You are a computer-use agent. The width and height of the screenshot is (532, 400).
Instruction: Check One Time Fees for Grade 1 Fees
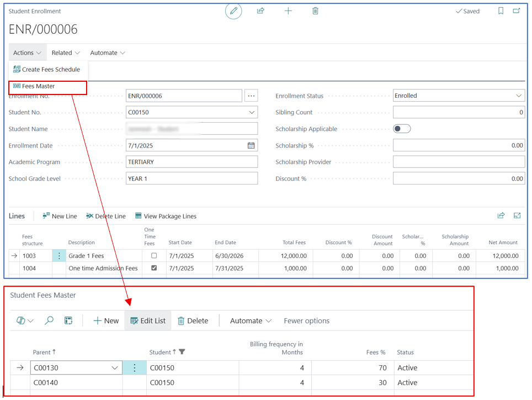(x=154, y=255)
